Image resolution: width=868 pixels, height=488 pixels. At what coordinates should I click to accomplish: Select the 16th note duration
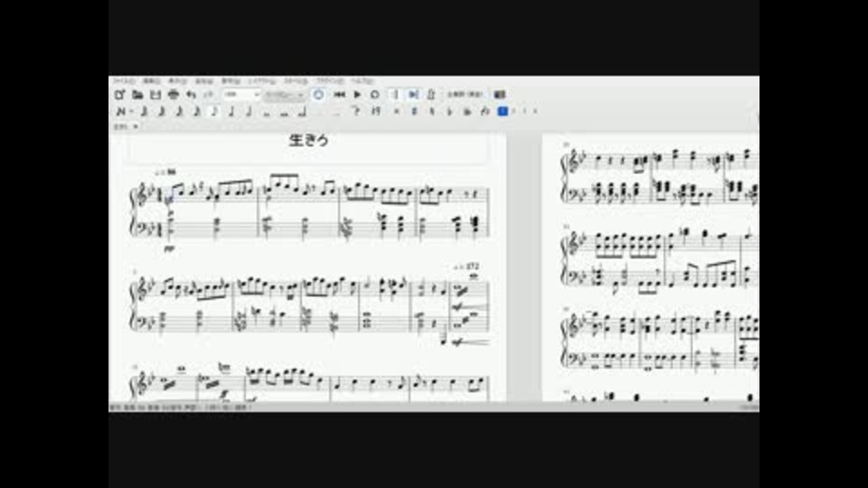(196, 111)
